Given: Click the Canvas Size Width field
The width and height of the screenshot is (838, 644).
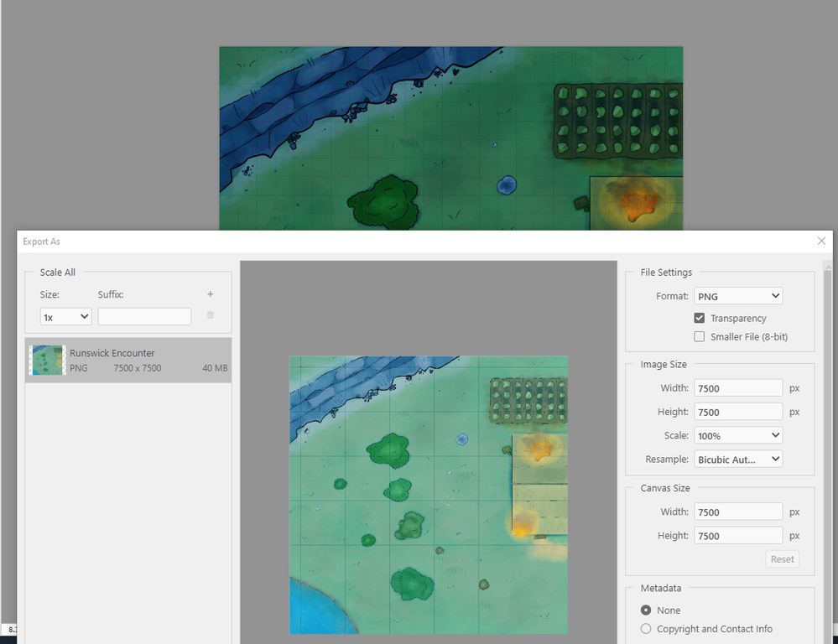Looking at the screenshot, I should [738, 512].
